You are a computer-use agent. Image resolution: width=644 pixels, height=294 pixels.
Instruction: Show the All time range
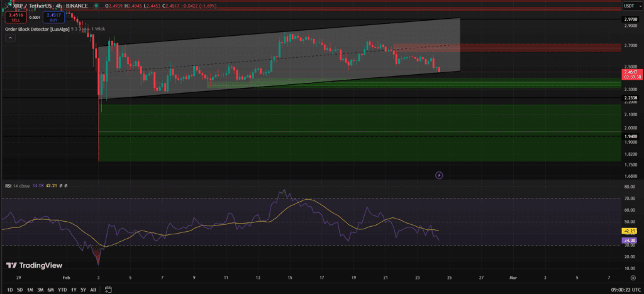coord(93,290)
